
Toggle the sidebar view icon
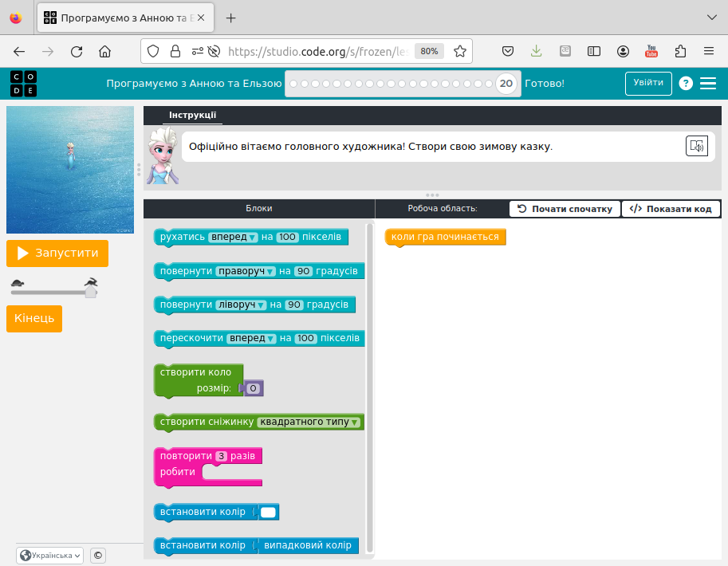click(594, 51)
